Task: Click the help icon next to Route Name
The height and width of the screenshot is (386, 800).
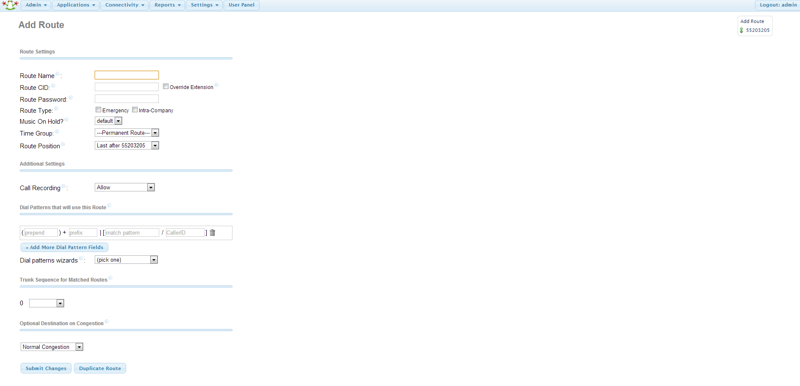Action: click(58, 74)
